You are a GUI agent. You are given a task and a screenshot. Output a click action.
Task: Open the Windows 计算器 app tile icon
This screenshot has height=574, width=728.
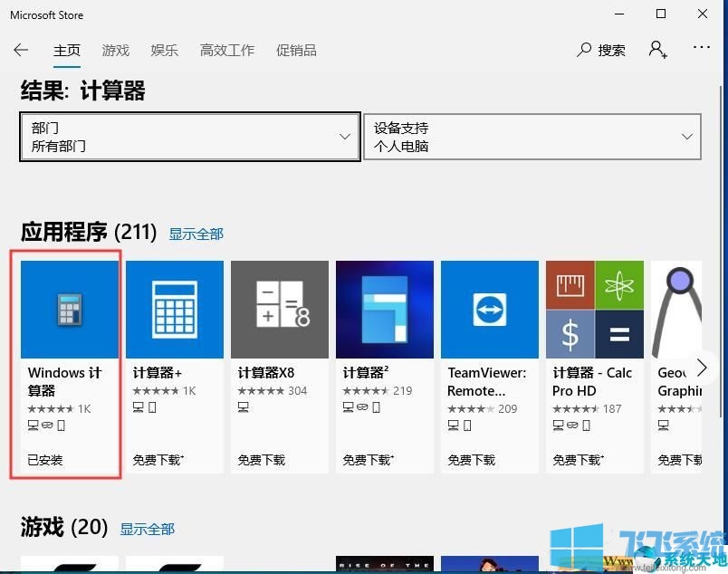(x=70, y=310)
